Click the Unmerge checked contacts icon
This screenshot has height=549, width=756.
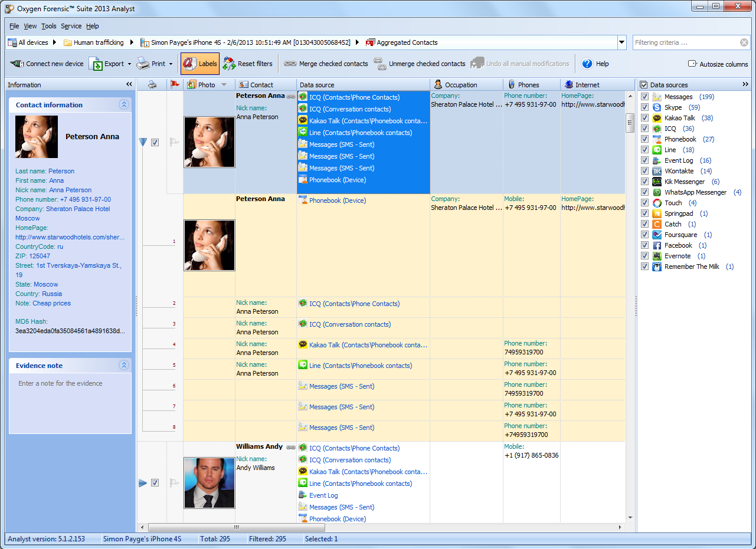point(379,64)
